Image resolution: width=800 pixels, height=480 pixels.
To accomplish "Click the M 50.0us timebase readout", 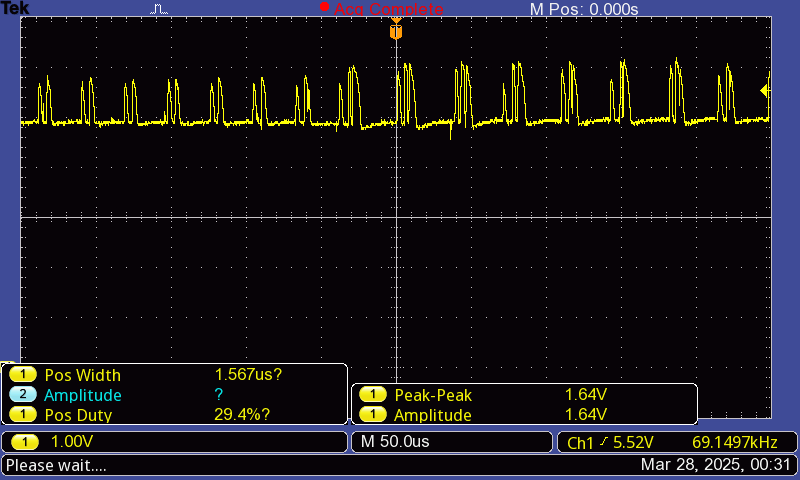I will (x=395, y=441).
